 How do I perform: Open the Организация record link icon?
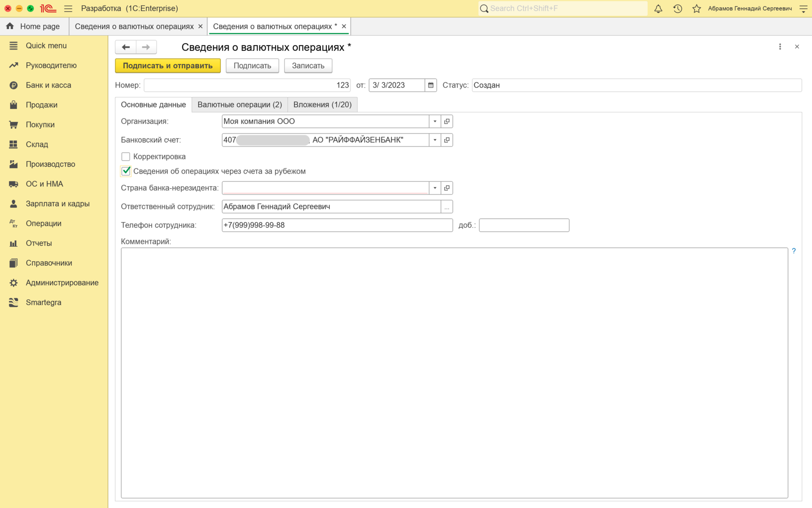pyautogui.click(x=447, y=121)
